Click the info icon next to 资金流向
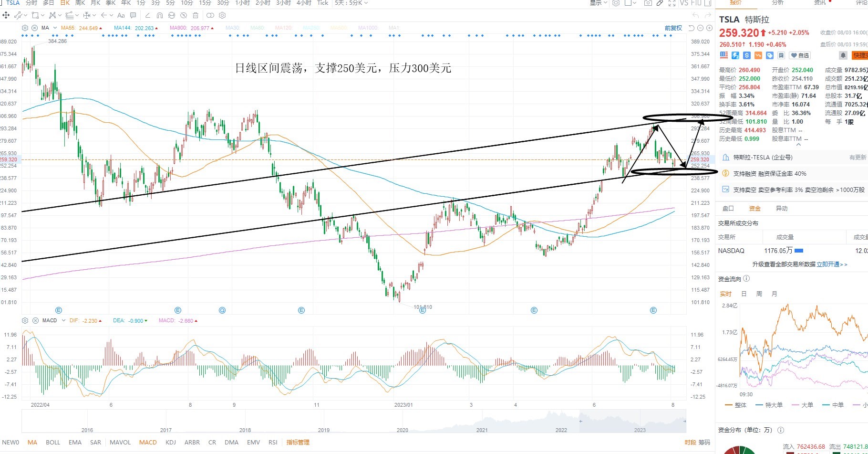This screenshot has height=454, width=868. coord(747,279)
